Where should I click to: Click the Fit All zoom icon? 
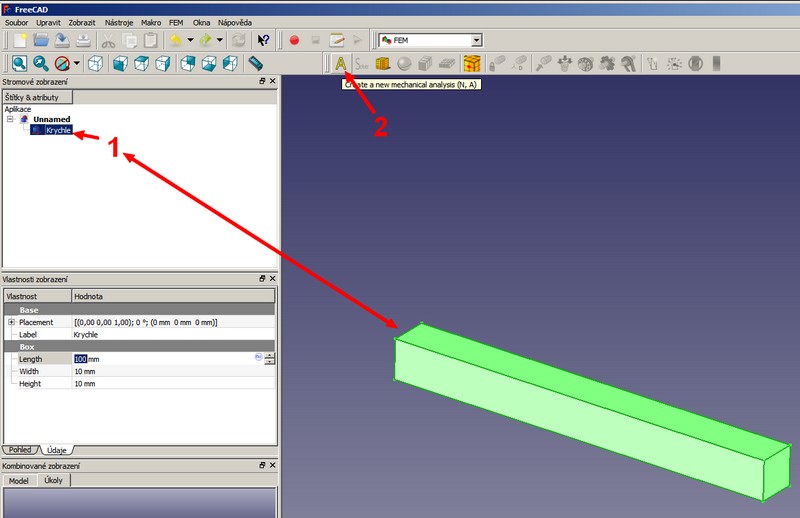[x=19, y=64]
